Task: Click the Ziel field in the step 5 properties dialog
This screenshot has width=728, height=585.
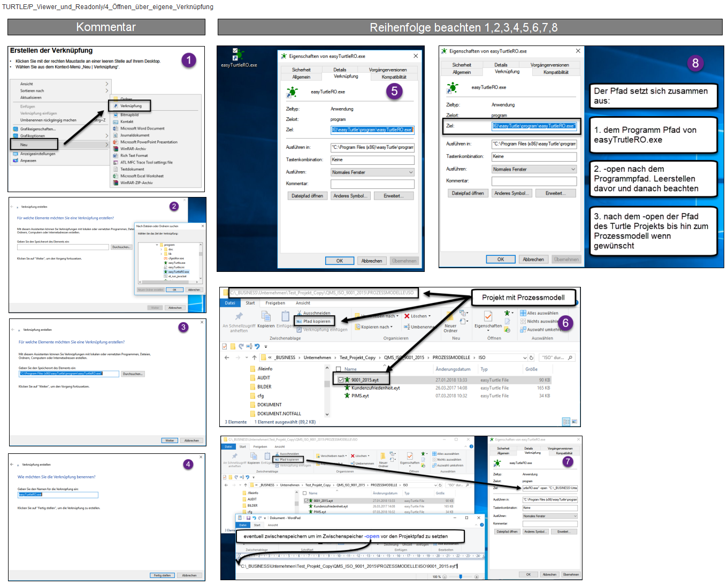Action: click(372, 130)
